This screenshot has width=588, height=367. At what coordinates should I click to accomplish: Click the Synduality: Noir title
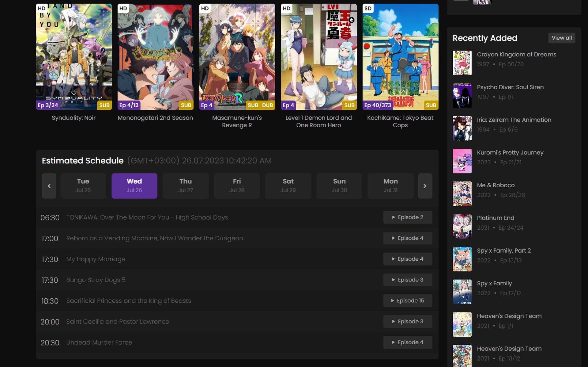(74, 118)
